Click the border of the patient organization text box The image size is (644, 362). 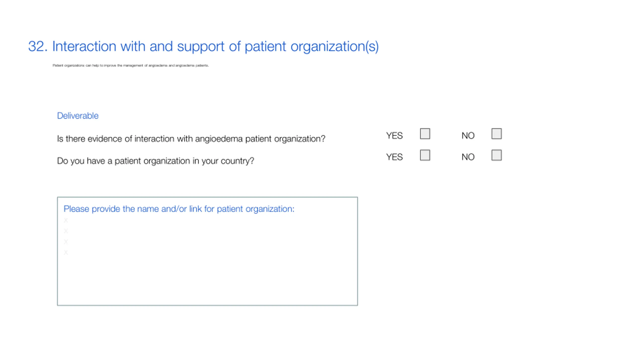[x=207, y=197]
